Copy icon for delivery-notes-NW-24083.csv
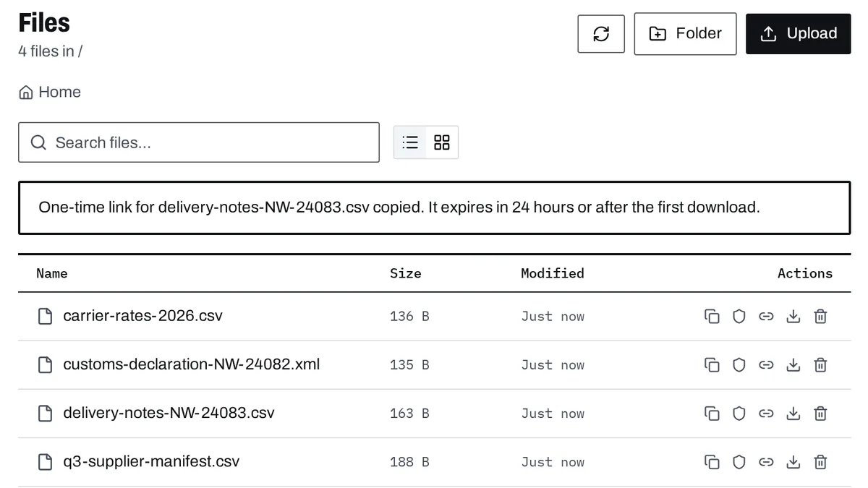Screen dimensions: 868x488 (x=712, y=413)
